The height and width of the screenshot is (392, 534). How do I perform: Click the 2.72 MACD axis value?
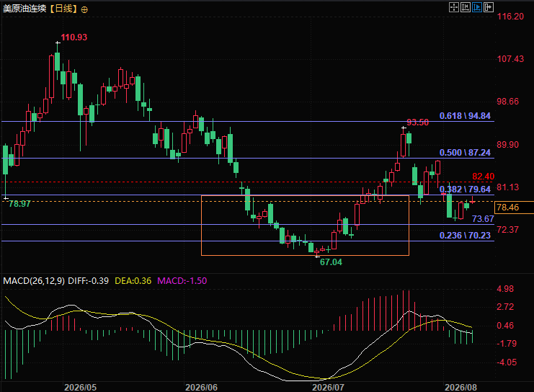click(x=505, y=307)
